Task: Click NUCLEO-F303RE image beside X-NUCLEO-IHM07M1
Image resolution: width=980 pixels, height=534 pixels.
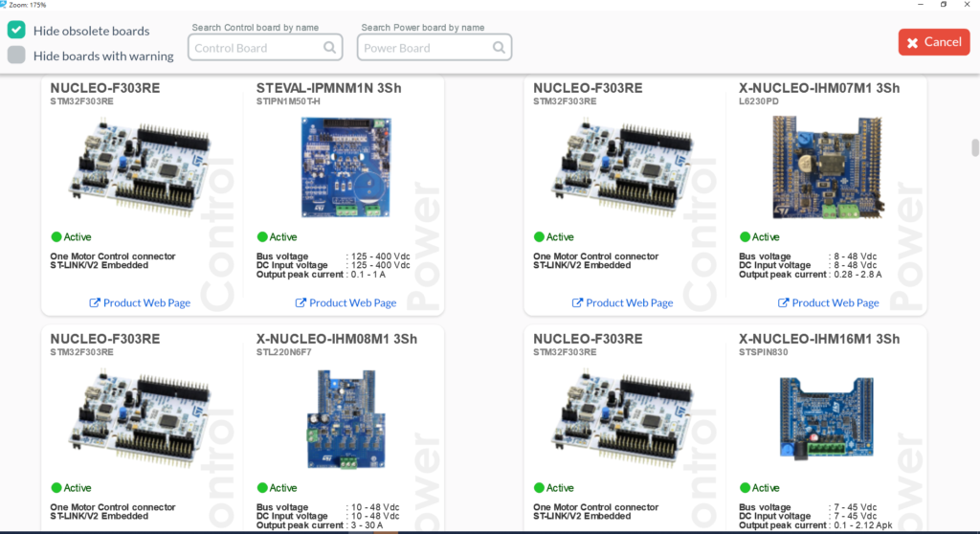Action: pos(622,167)
